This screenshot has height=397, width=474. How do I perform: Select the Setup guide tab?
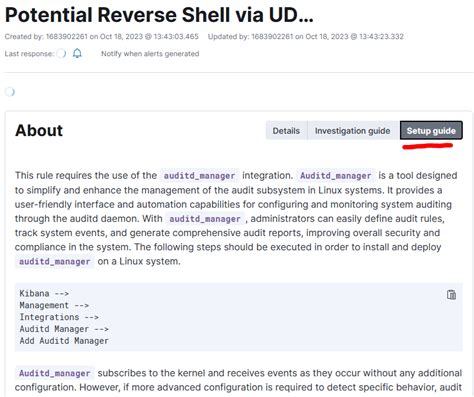coord(431,131)
